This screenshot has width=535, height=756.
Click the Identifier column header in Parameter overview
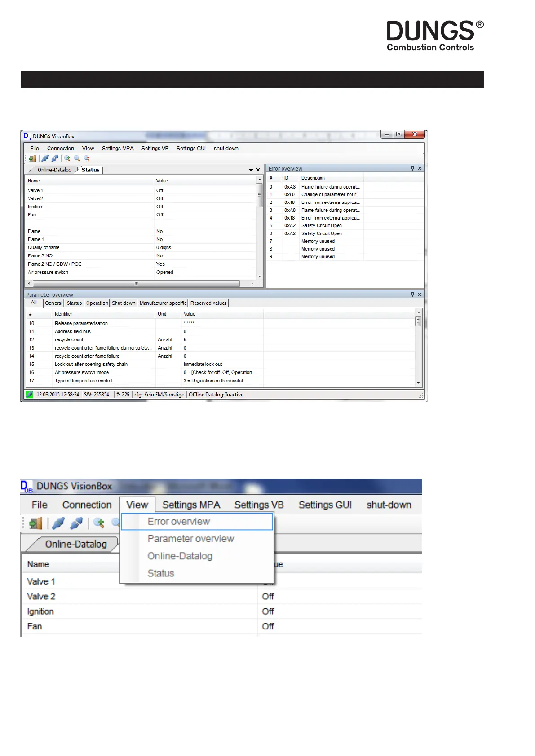[104, 314]
